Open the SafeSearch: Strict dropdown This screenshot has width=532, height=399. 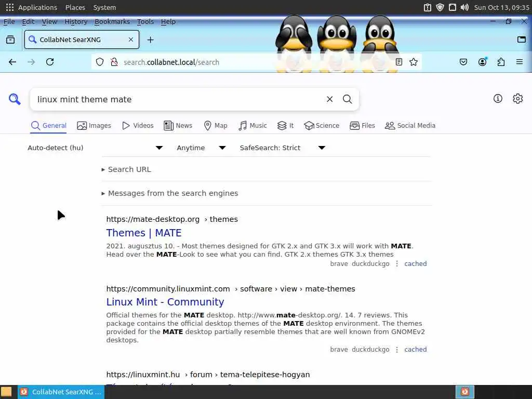[283, 148]
